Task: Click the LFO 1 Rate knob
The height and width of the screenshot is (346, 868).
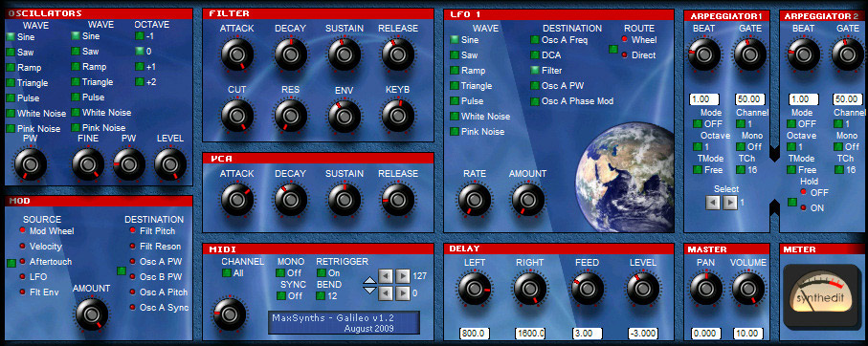Action: 475,200
